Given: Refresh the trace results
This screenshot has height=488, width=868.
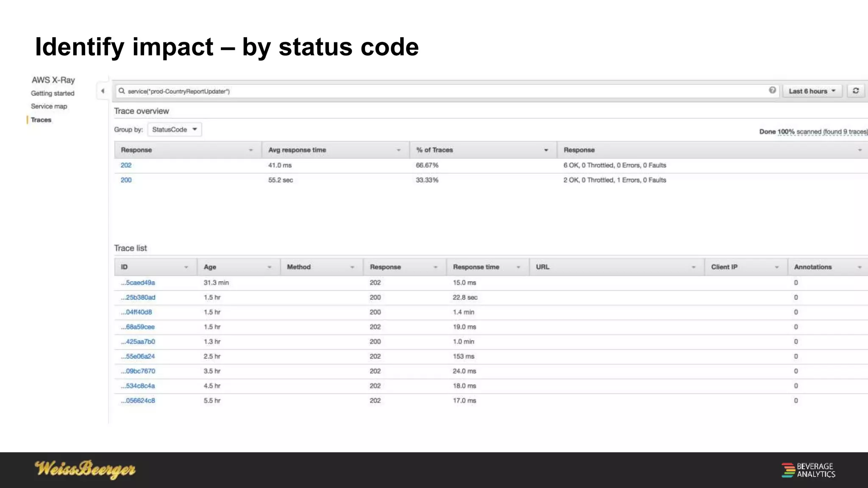Looking at the screenshot, I should point(856,91).
